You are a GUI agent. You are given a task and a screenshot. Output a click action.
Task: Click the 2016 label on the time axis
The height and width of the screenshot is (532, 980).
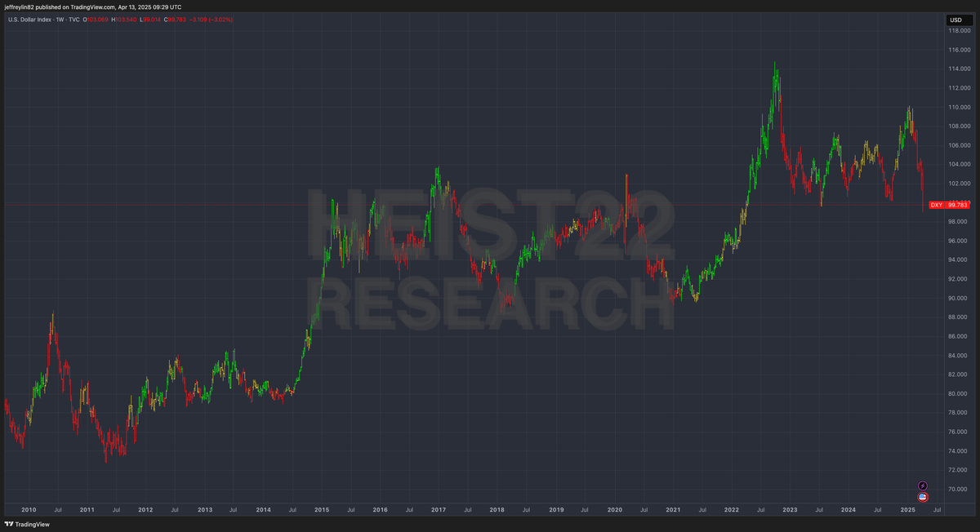[x=380, y=510]
